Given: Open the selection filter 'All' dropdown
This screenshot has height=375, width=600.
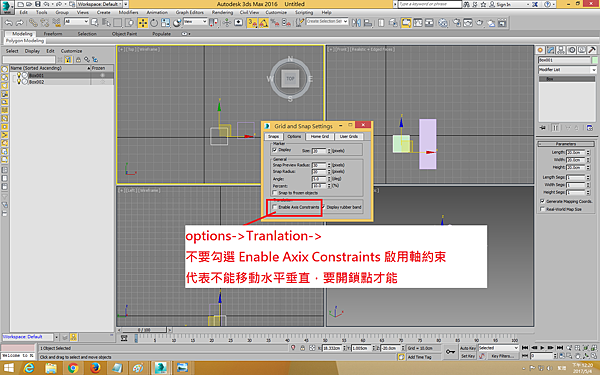Looking at the screenshot, I should tap(77, 22).
